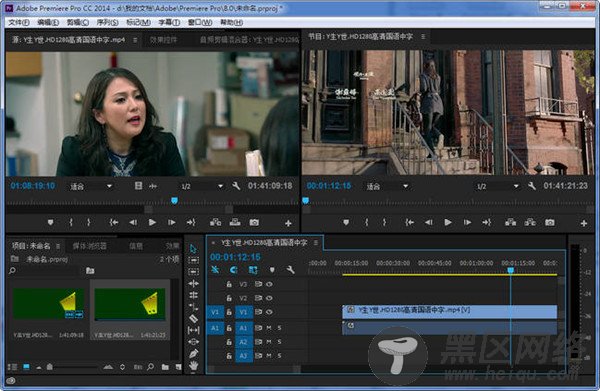Play sequence in Program monitor

(x=448, y=222)
